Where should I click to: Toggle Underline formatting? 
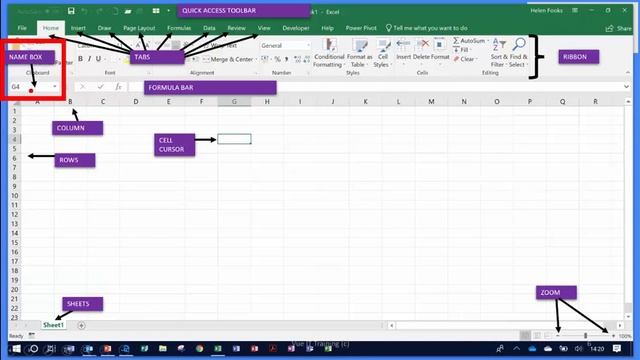point(98,59)
